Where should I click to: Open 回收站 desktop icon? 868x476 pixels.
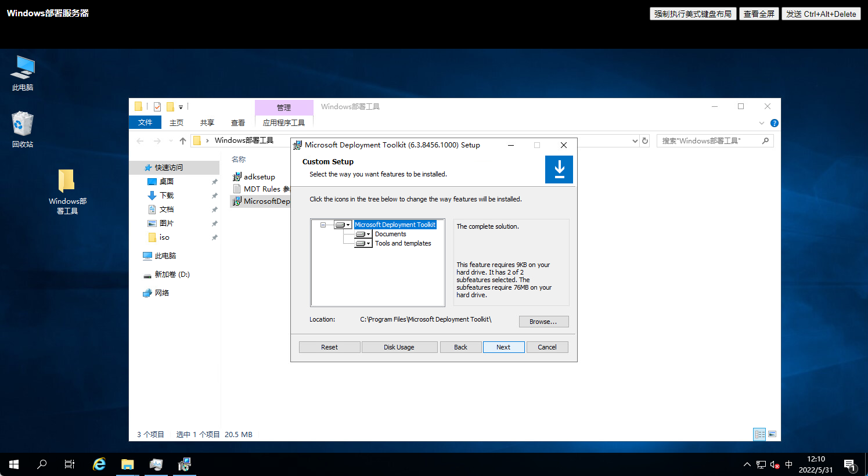point(23,129)
